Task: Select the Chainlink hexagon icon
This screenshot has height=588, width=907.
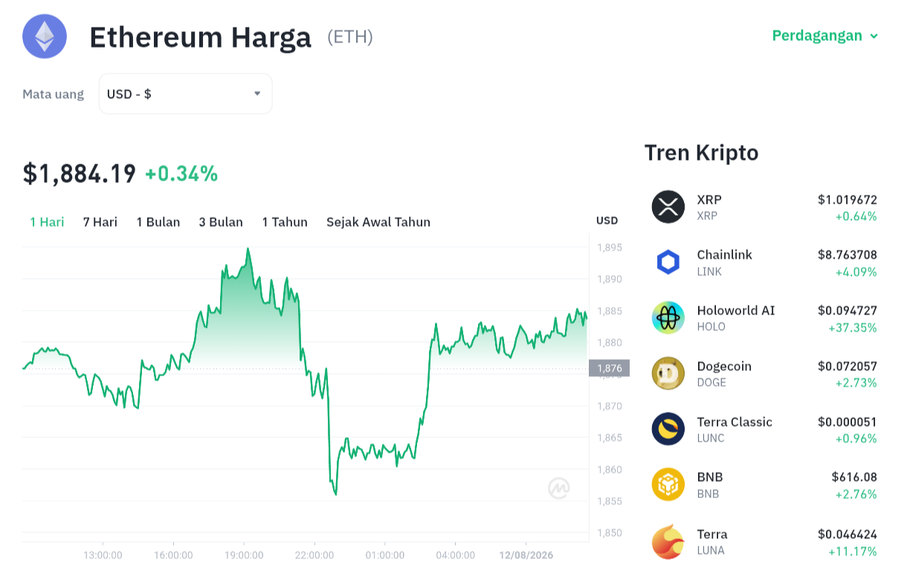Action: coord(668,262)
